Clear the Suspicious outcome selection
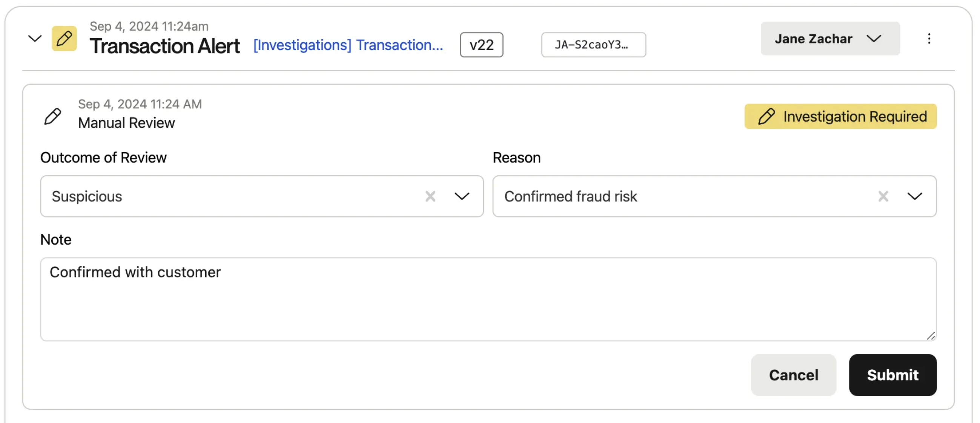Screen dimensions: 980x423 430,196
